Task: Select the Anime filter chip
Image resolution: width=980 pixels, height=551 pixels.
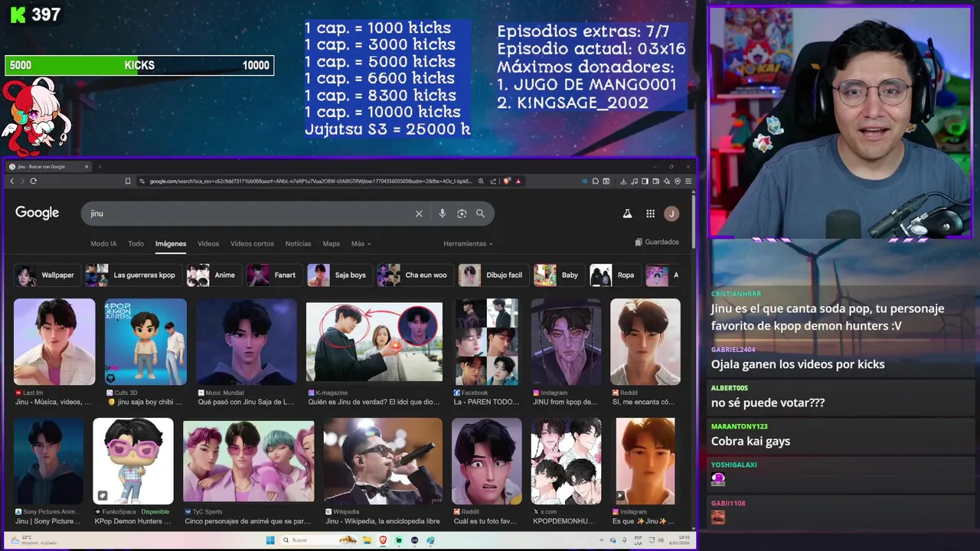Action: click(214, 275)
